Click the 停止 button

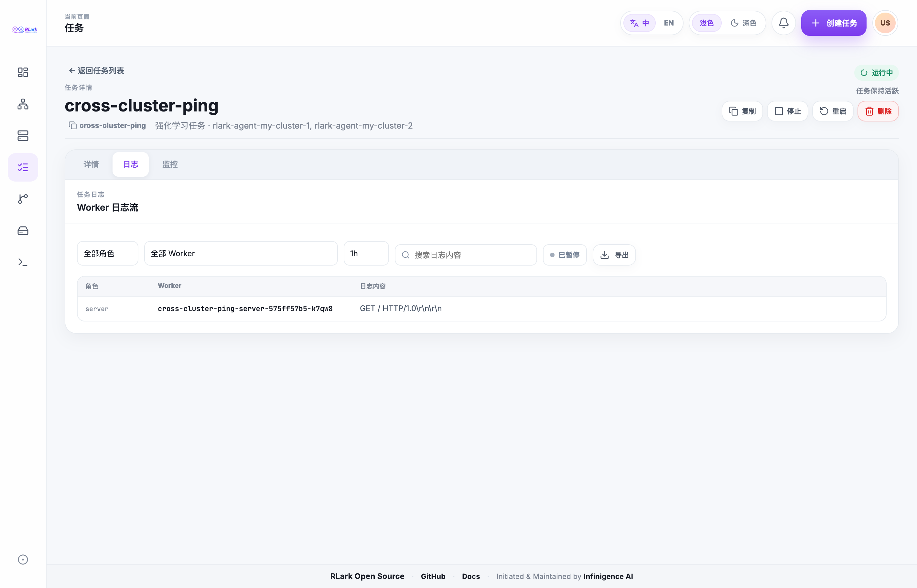[787, 111]
